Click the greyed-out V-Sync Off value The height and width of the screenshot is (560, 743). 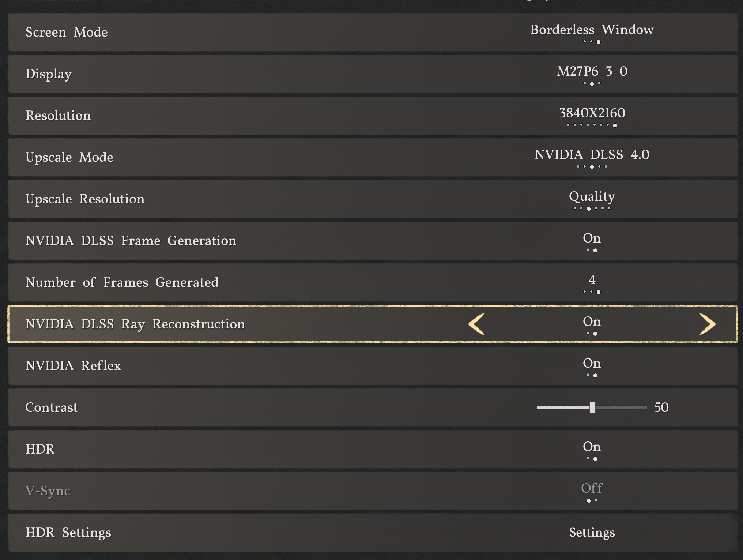592,489
